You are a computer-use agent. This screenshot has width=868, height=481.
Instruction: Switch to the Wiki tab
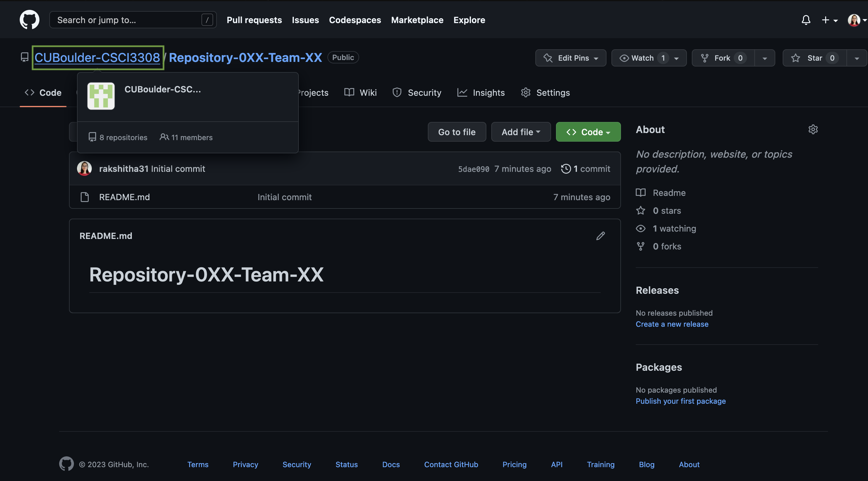click(360, 93)
